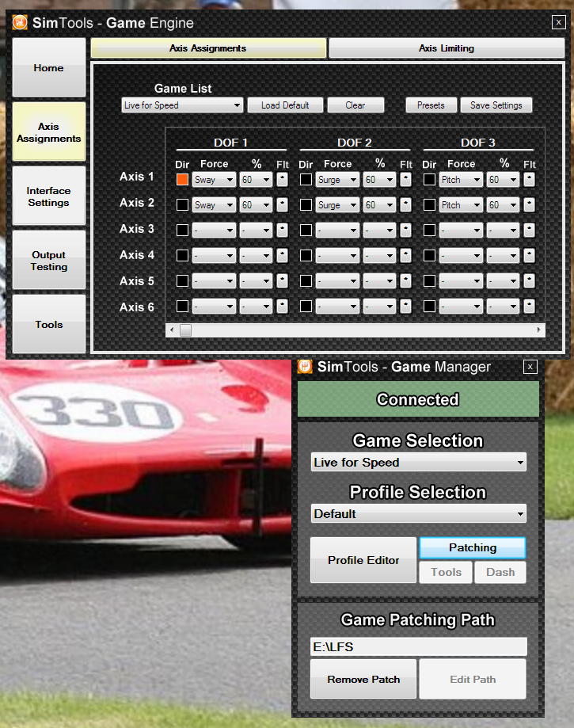Open Interface Settings in the sidebar
Viewport: 574px width, 728px height.
point(48,196)
